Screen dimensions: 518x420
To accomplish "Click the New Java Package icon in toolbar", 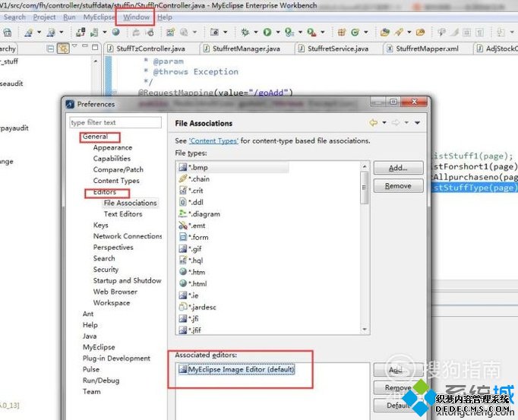I will 342,32.
